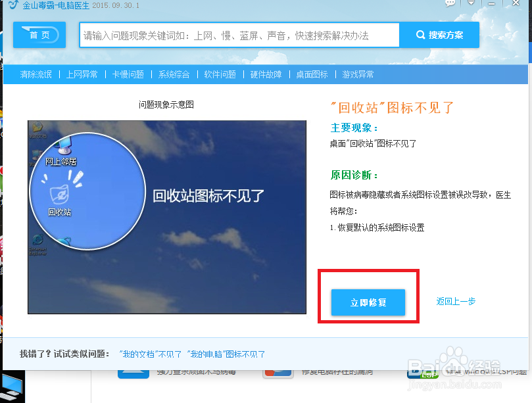Click the 立即修复 repair button

click(x=368, y=302)
